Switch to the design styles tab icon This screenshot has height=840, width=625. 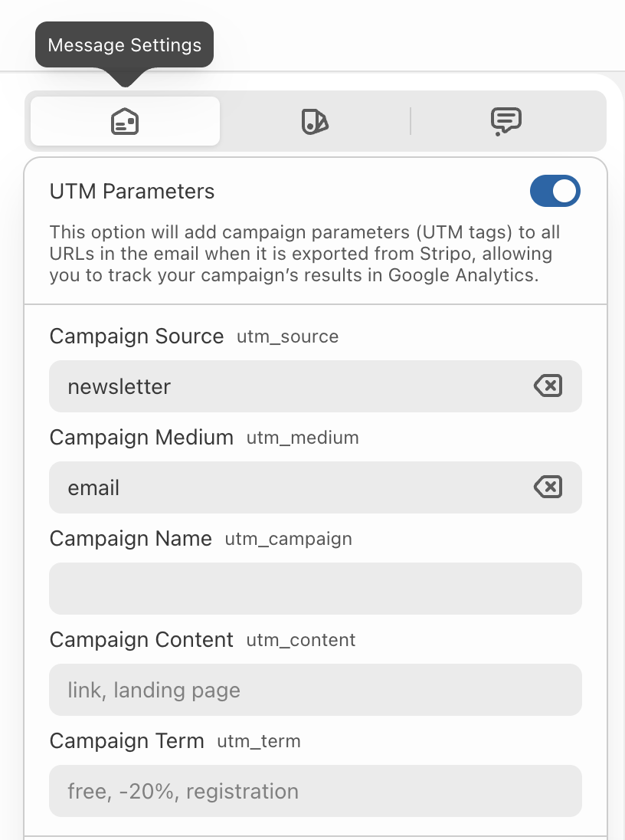[x=315, y=121]
